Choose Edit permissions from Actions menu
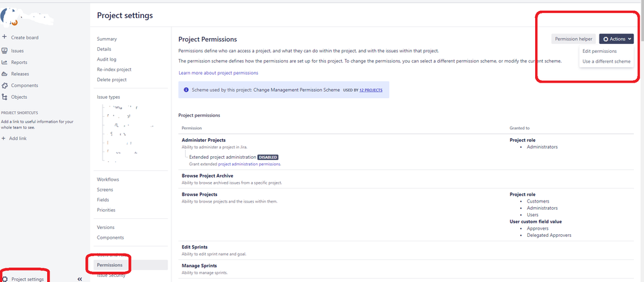Image resolution: width=644 pixels, height=282 pixels. [x=600, y=52]
